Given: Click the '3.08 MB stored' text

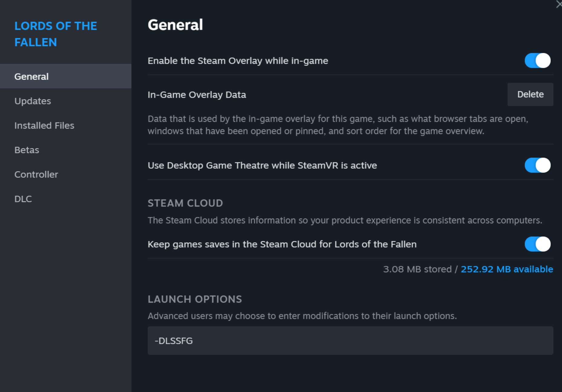Looking at the screenshot, I should tap(417, 269).
